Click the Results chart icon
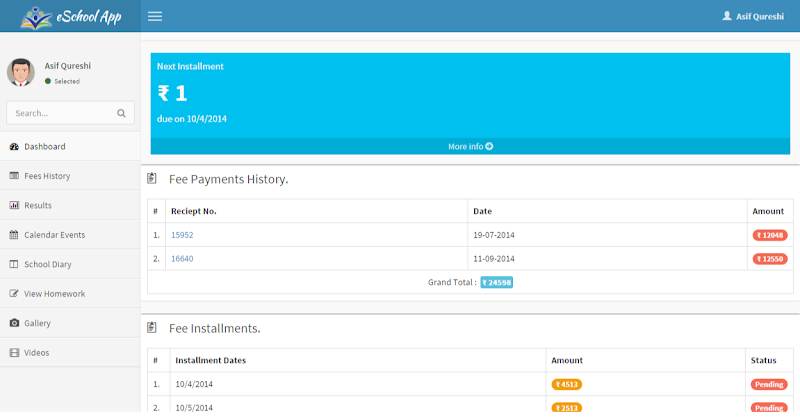800x420 pixels. pyautogui.click(x=14, y=205)
